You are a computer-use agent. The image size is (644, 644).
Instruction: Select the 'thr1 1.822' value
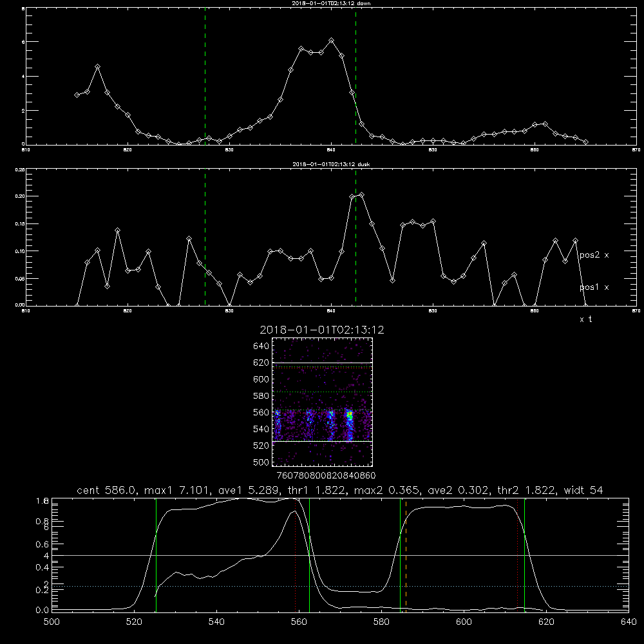click(x=317, y=490)
